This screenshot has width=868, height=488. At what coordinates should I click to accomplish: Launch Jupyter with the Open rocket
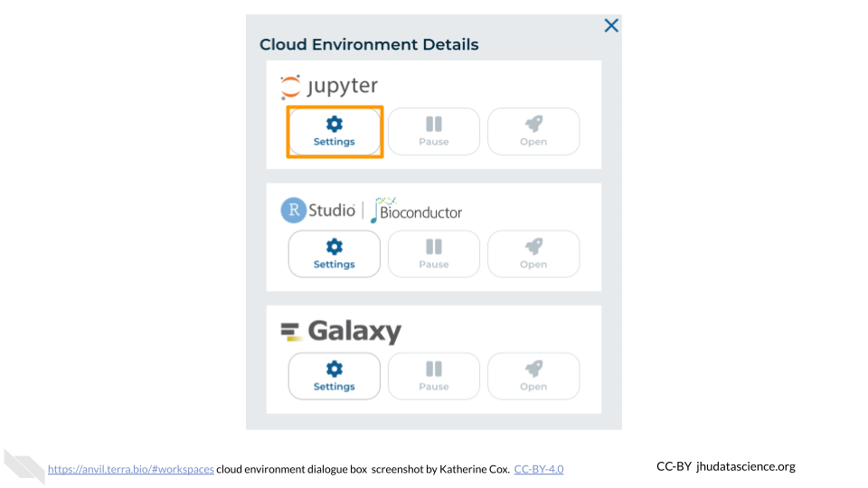(533, 132)
